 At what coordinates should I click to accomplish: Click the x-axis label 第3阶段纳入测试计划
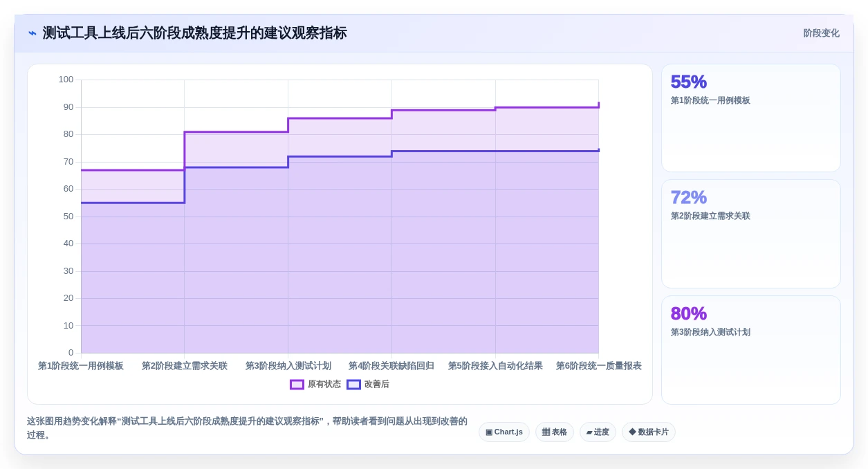pyautogui.click(x=288, y=366)
